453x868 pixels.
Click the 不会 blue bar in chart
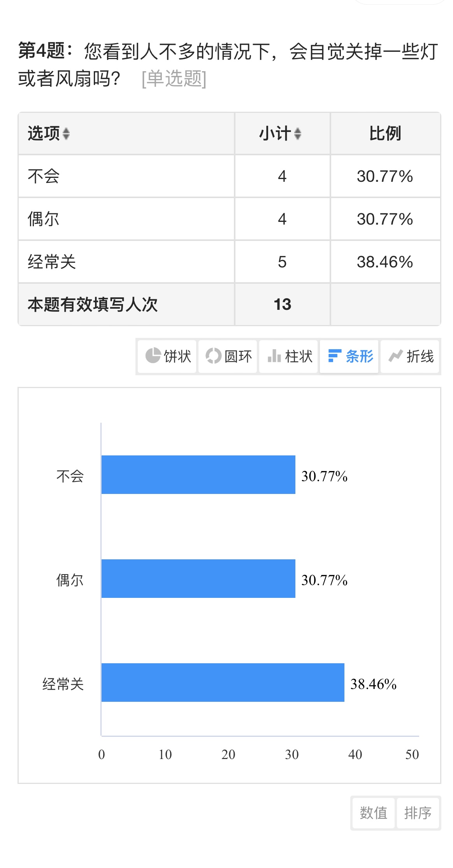pos(198,474)
